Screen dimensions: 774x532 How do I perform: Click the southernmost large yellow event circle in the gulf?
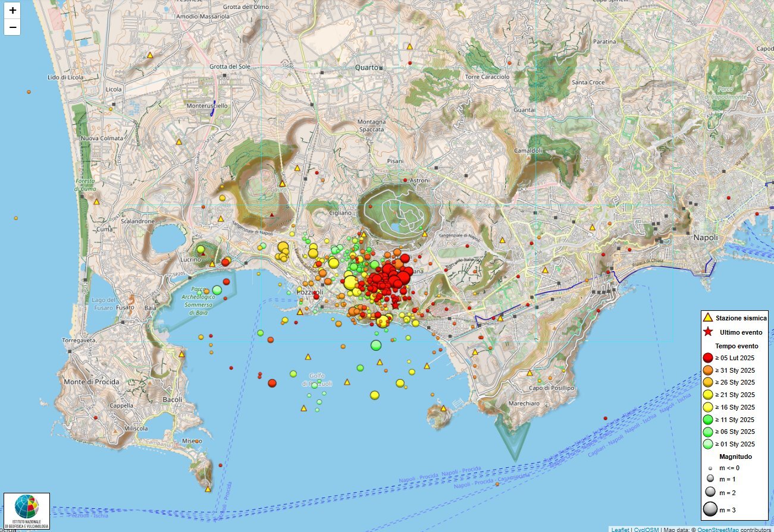tap(375, 395)
